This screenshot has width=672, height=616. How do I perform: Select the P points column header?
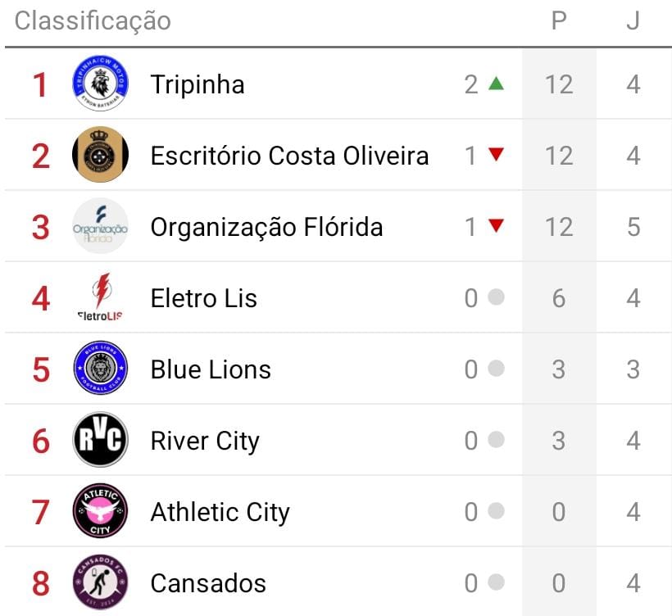pyautogui.click(x=559, y=21)
